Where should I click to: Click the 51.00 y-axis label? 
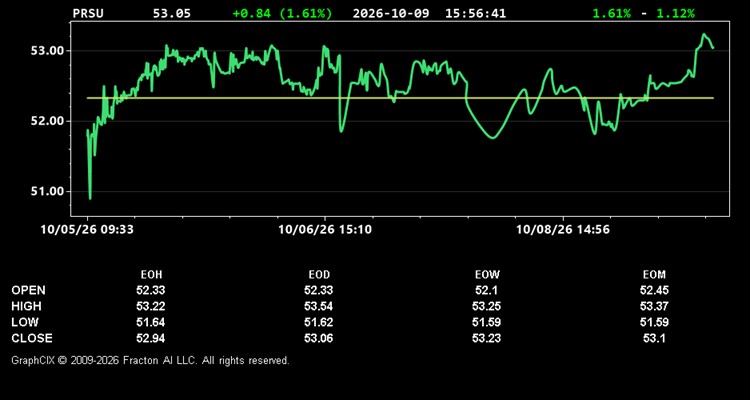click(x=47, y=191)
